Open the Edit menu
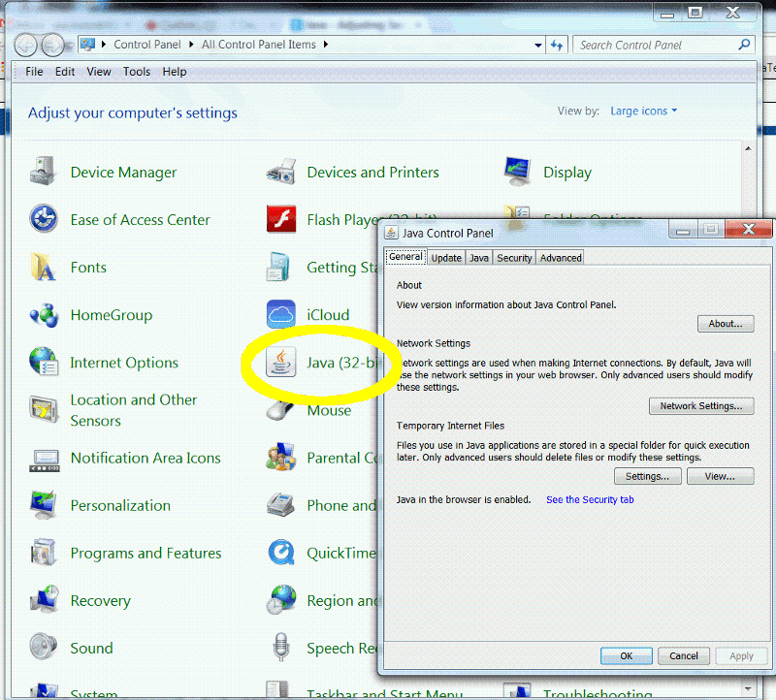Image resolution: width=776 pixels, height=700 pixels. point(65,72)
